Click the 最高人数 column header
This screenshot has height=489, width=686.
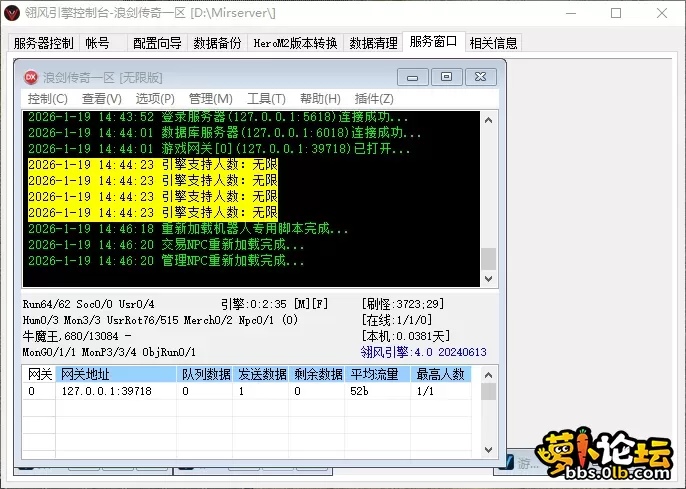pyautogui.click(x=441, y=374)
